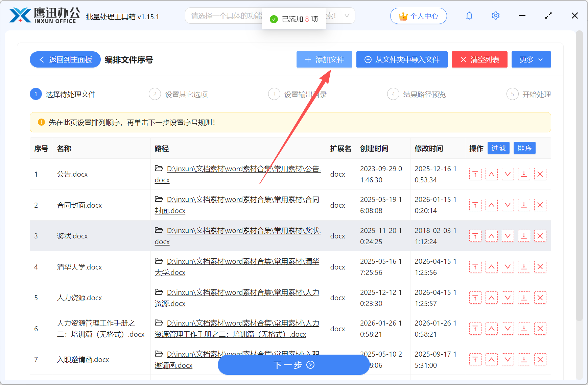The image size is (588, 385).
Task: Move 奖状.docx down one position
Action: pos(508,236)
